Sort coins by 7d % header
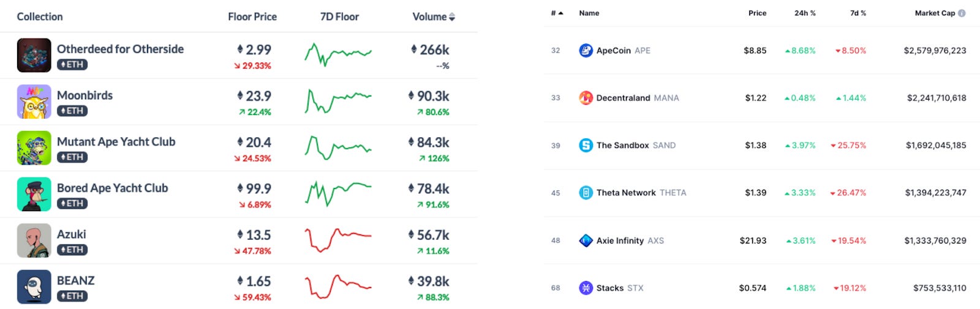Viewport: 980px width, 309px height. coord(858,13)
